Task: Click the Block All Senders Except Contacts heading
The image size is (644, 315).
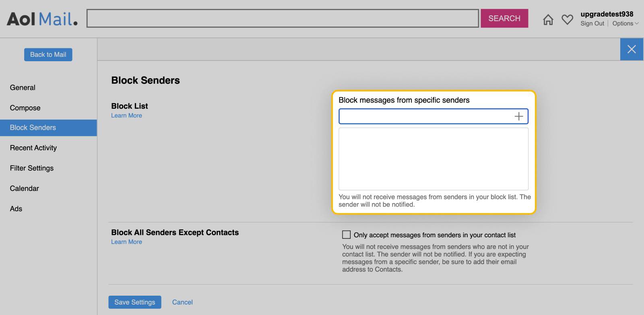Action: point(175,232)
